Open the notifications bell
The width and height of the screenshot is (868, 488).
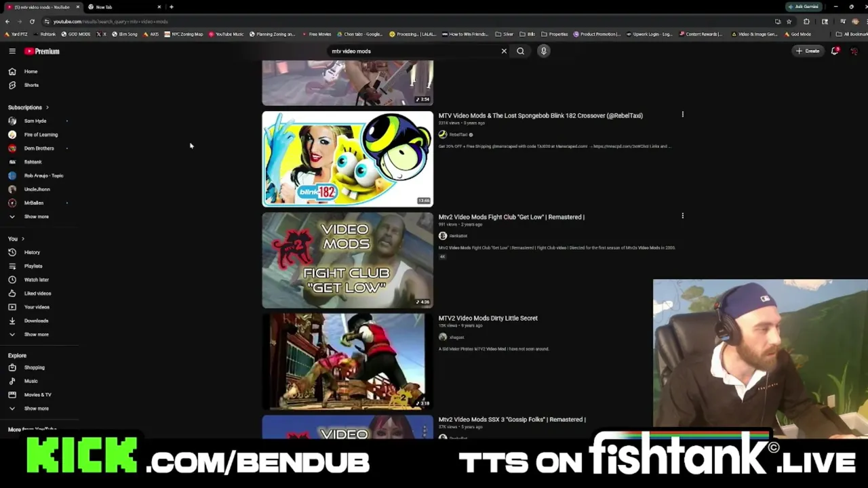click(x=835, y=51)
